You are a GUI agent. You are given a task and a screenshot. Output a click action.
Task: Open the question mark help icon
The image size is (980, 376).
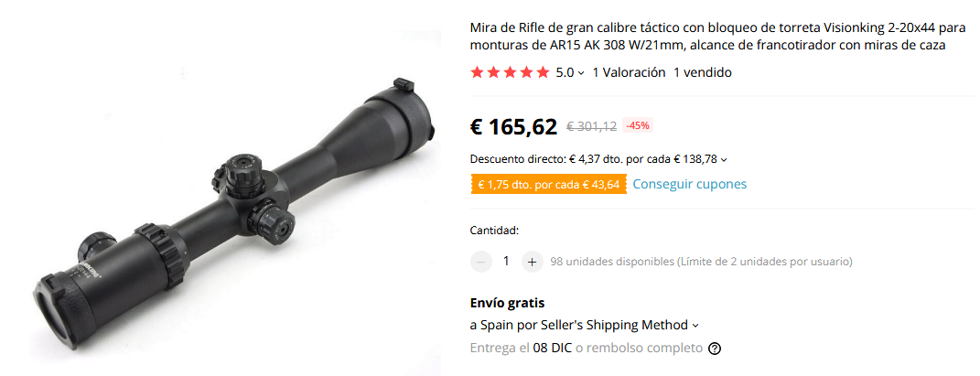(x=715, y=349)
